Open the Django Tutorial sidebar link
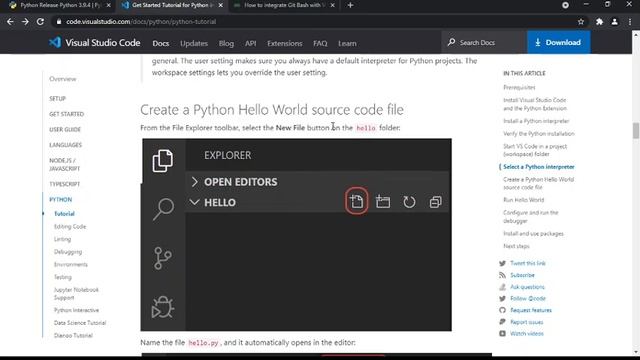 click(x=73, y=336)
